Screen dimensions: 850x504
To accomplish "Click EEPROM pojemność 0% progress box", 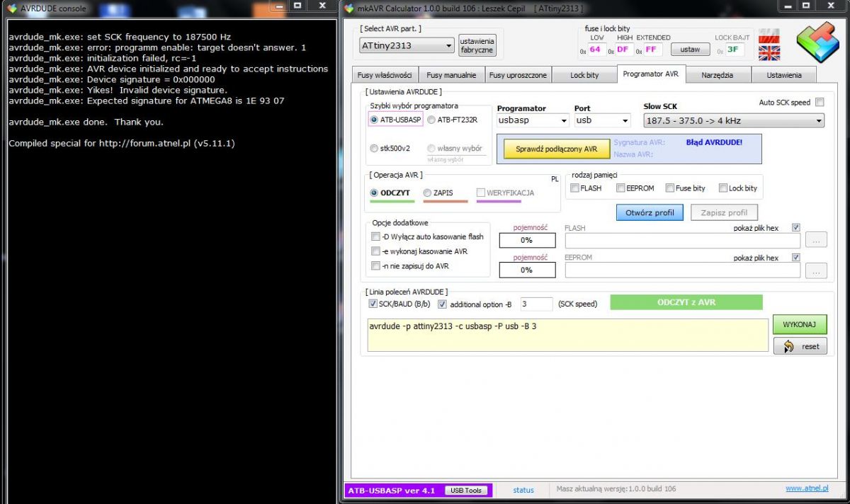I will click(527, 270).
